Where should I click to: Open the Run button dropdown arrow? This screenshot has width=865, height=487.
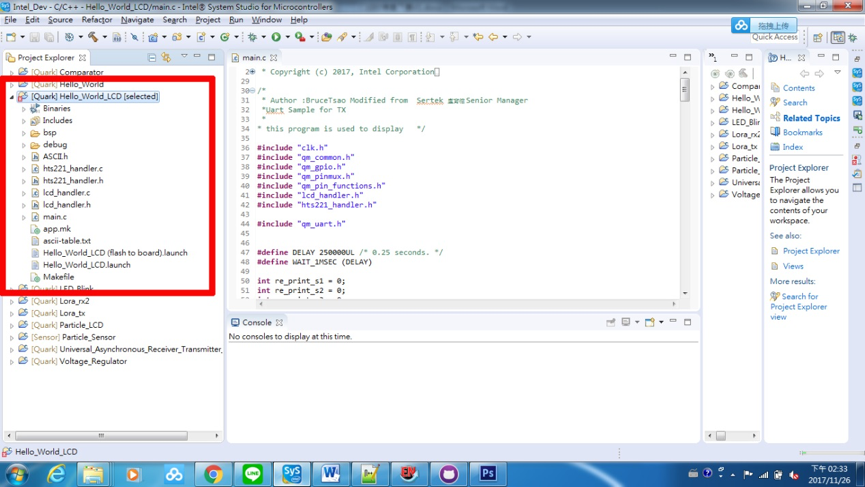click(287, 37)
